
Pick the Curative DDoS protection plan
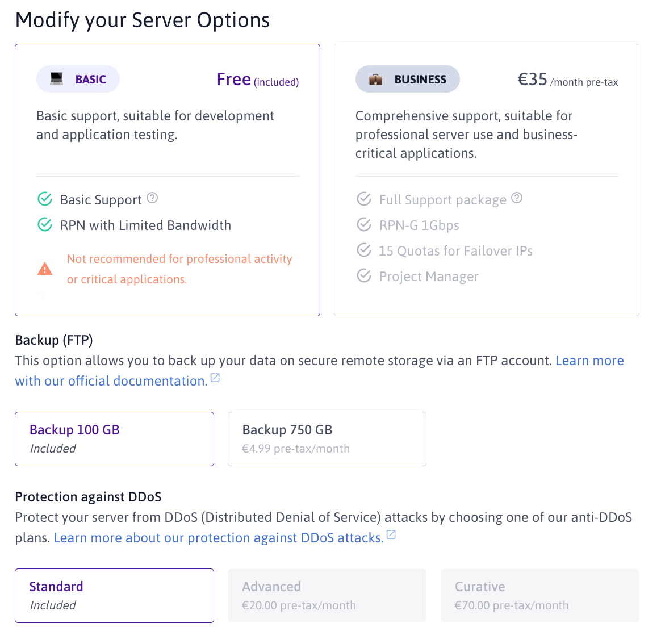tap(539, 596)
